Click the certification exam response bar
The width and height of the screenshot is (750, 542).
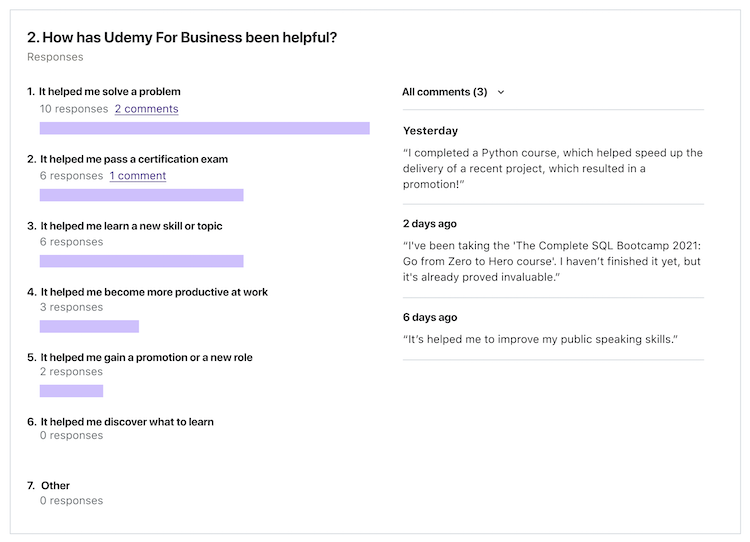[x=141, y=195]
